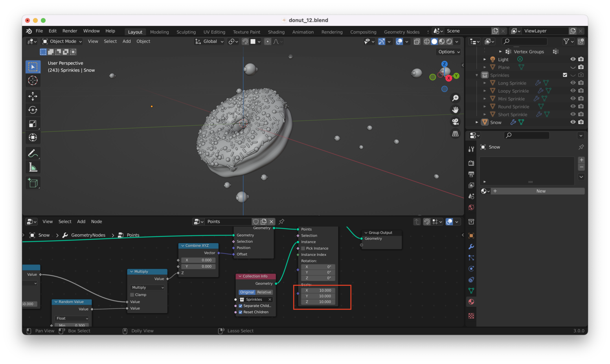Hide the Light object in outliner
Screen dimensions: 610x364
[x=573, y=59]
